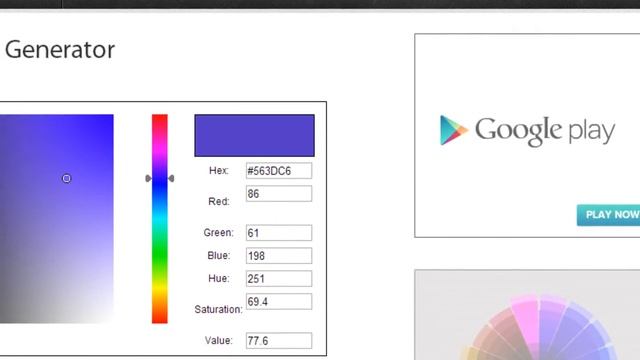Click the color wheel thumbnail image
This screenshot has height=360, width=640.
tap(527, 315)
